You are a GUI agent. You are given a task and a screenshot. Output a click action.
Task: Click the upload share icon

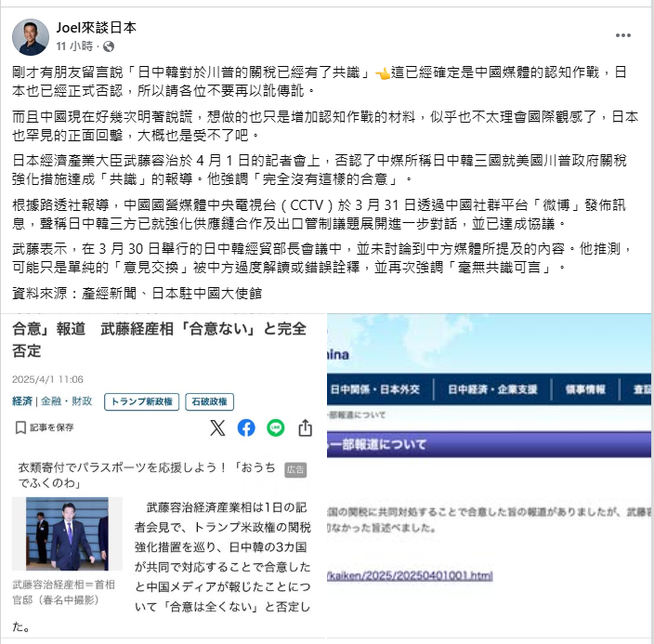tap(306, 427)
